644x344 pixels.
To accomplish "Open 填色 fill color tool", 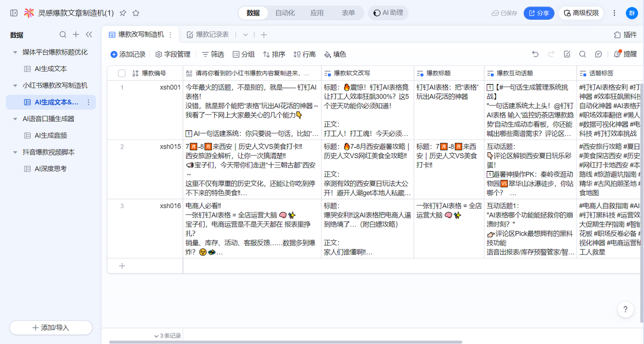I will pos(335,54).
